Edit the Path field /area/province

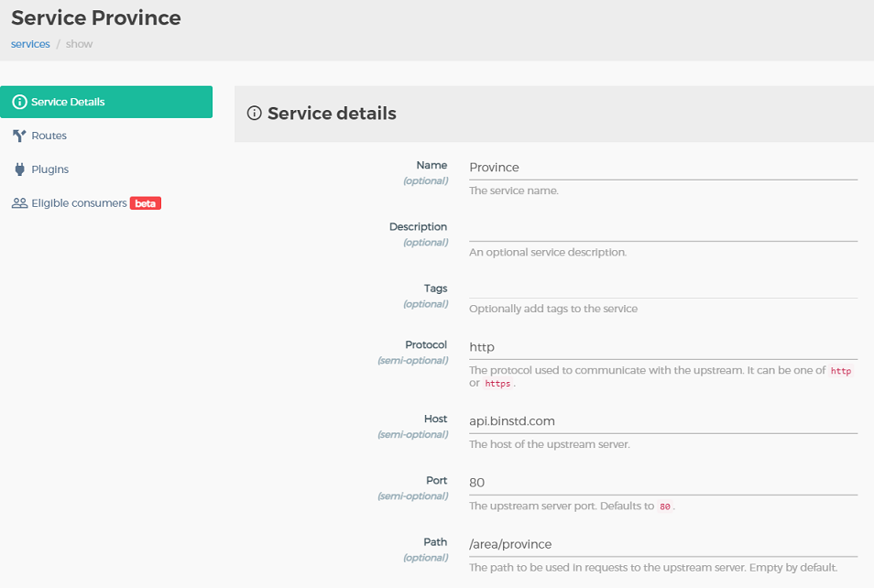(662, 544)
